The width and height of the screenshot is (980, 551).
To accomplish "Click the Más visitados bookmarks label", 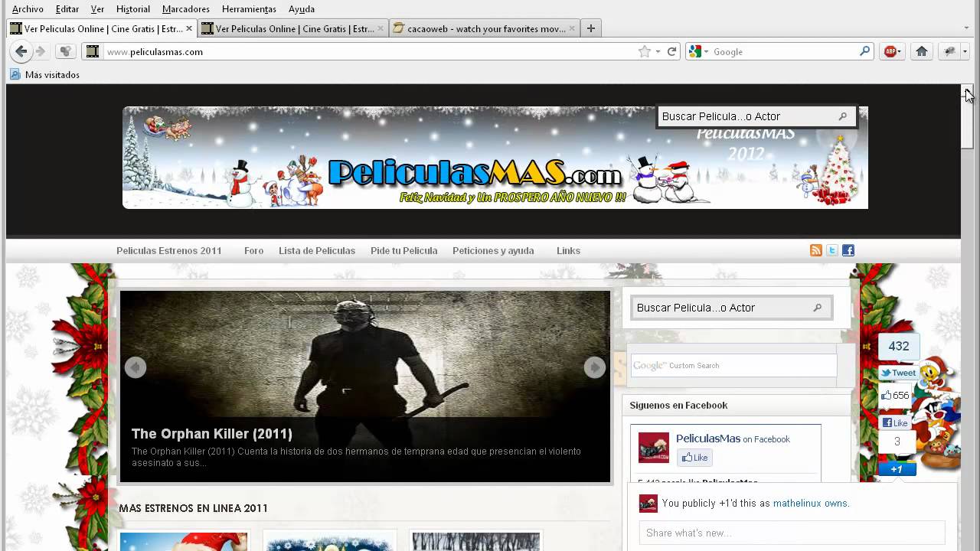I will tap(52, 74).
